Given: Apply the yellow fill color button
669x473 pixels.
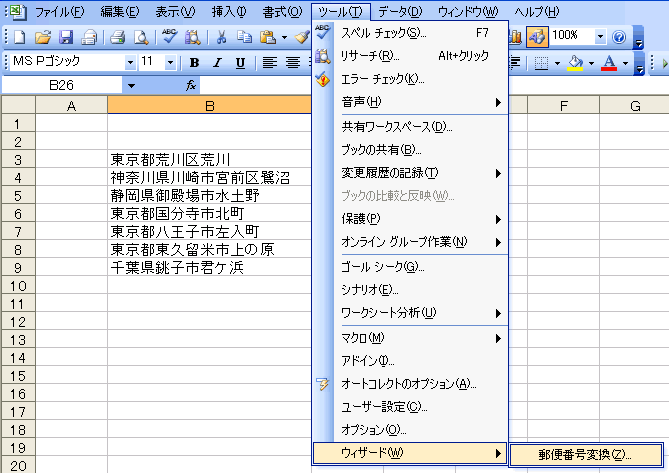Looking at the screenshot, I should 575,62.
